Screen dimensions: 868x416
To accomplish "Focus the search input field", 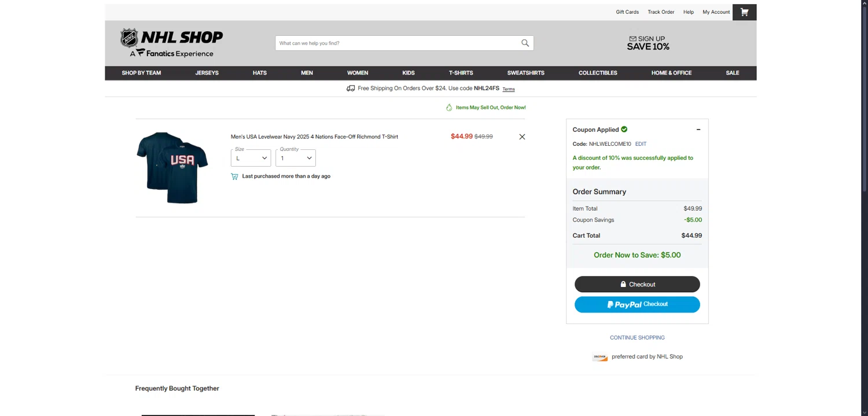I will coord(396,43).
